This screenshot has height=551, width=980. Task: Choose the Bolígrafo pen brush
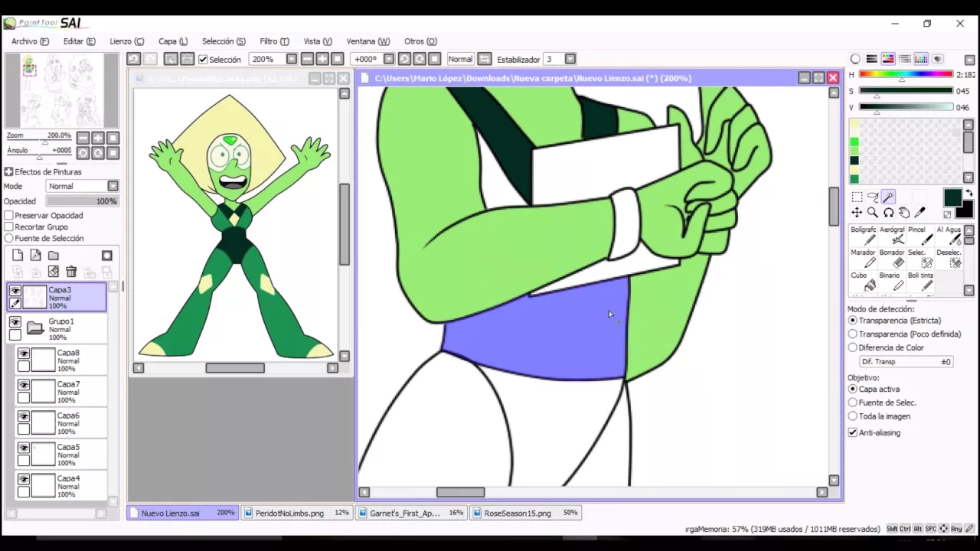[863, 236]
